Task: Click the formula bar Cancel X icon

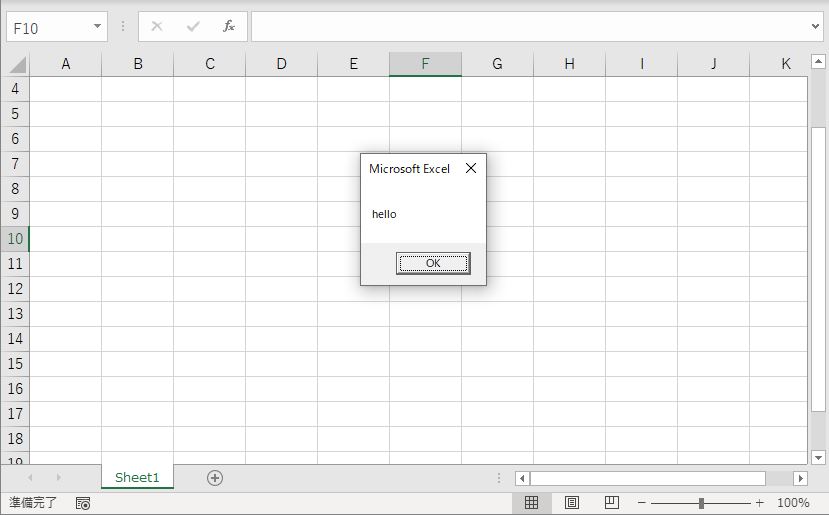Action: tap(157, 27)
